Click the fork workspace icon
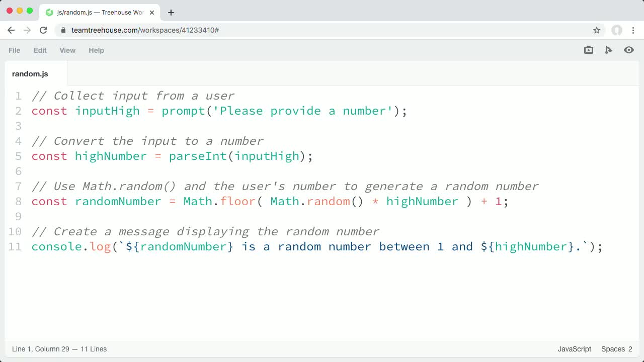Image resolution: width=644 pixels, height=362 pixels. point(609,50)
